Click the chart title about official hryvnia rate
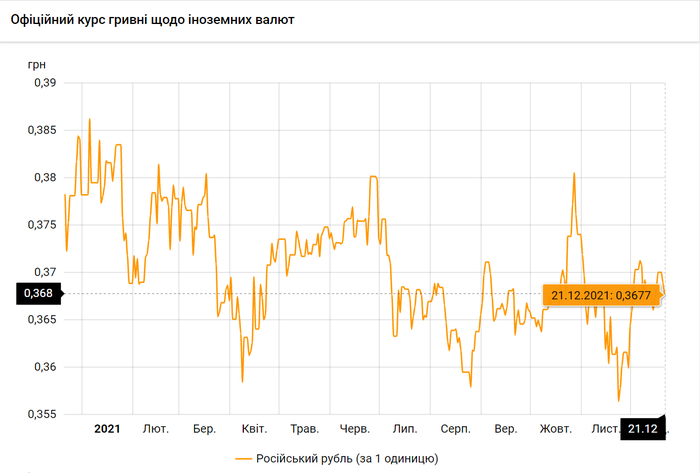The width and height of the screenshot is (700, 473). pyautogui.click(x=152, y=19)
